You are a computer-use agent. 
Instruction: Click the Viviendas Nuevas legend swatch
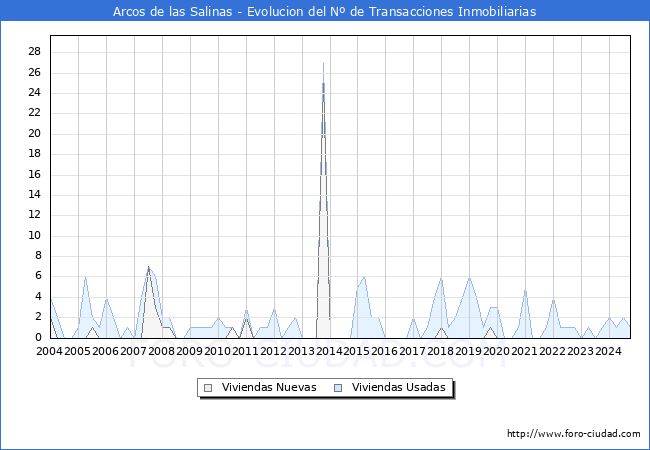pyautogui.click(x=208, y=388)
